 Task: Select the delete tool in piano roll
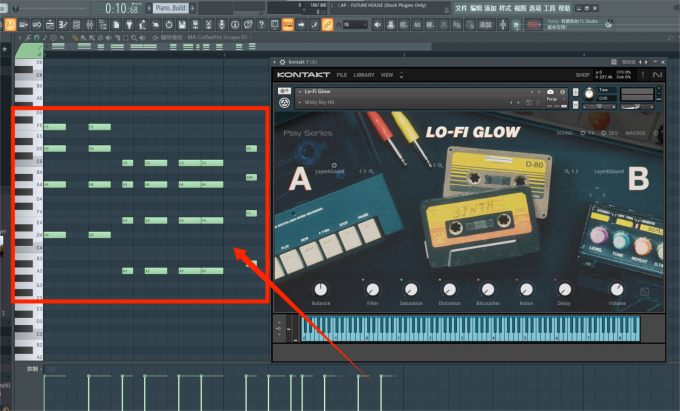(x=100, y=38)
